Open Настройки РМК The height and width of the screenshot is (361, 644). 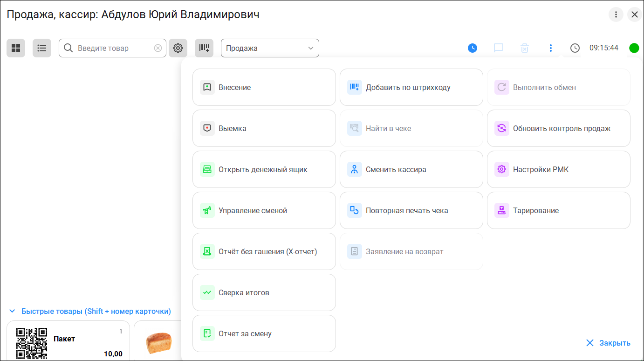558,169
